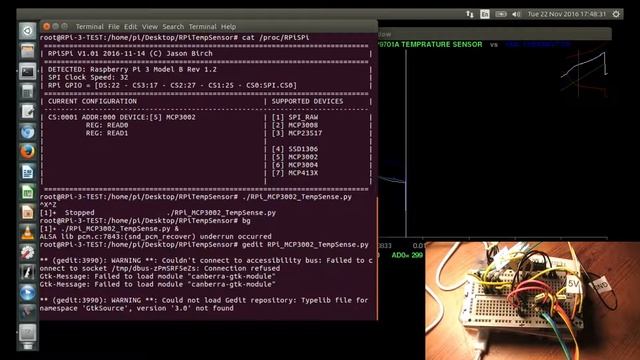Click the 'SUPPORTED DEVICES' heading
The height and width of the screenshot is (360, 640).
point(307,101)
